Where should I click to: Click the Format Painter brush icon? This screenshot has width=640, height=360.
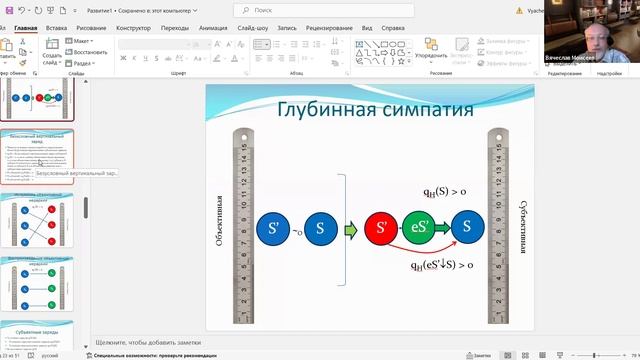(23, 63)
